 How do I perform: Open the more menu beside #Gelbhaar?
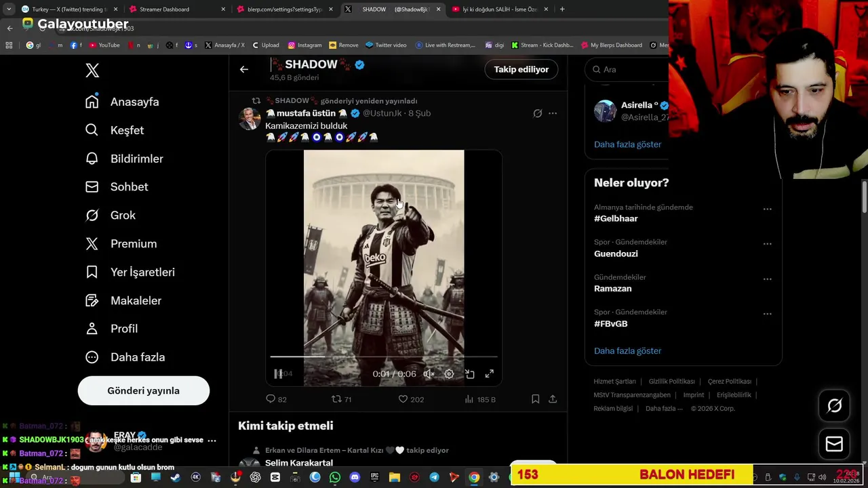(x=768, y=209)
